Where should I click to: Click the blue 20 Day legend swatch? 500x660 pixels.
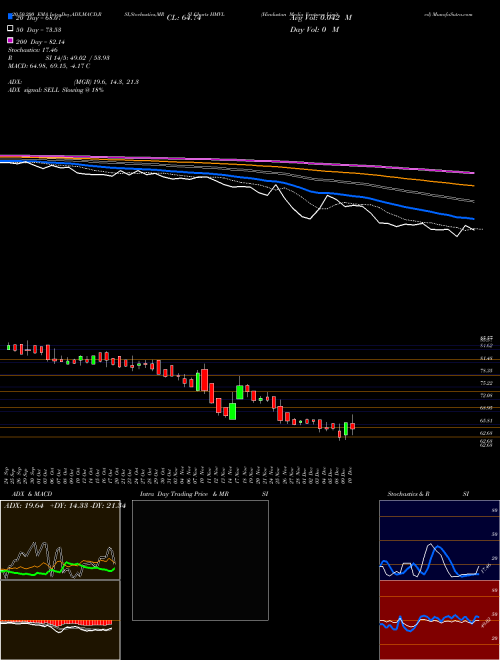point(10,16)
